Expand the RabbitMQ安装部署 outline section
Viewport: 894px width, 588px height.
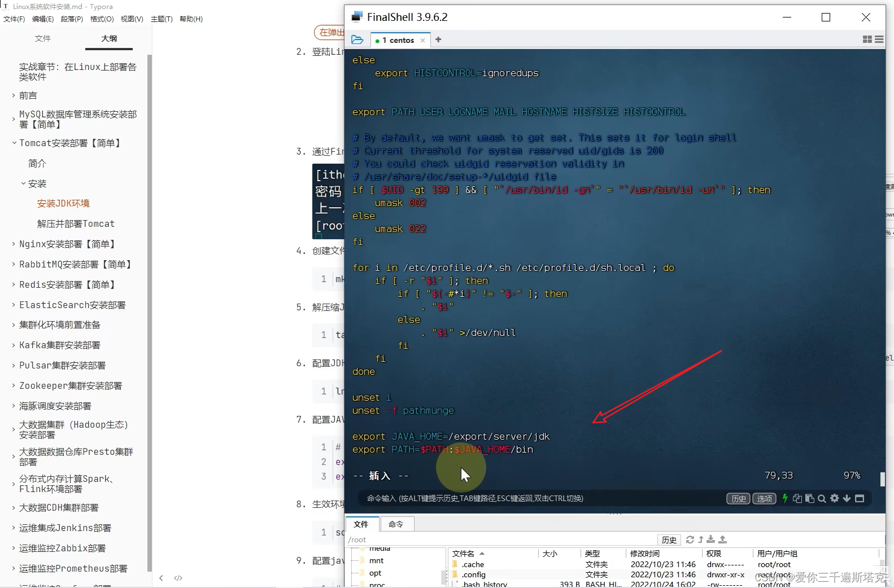14,264
